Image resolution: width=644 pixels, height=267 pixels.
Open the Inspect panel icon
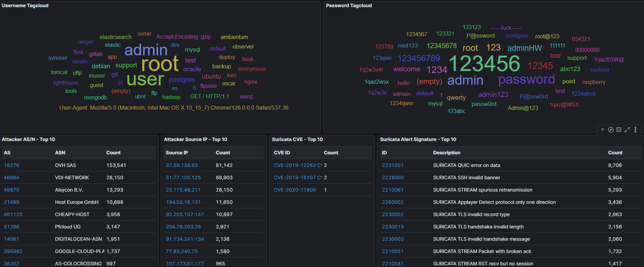(619, 130)
